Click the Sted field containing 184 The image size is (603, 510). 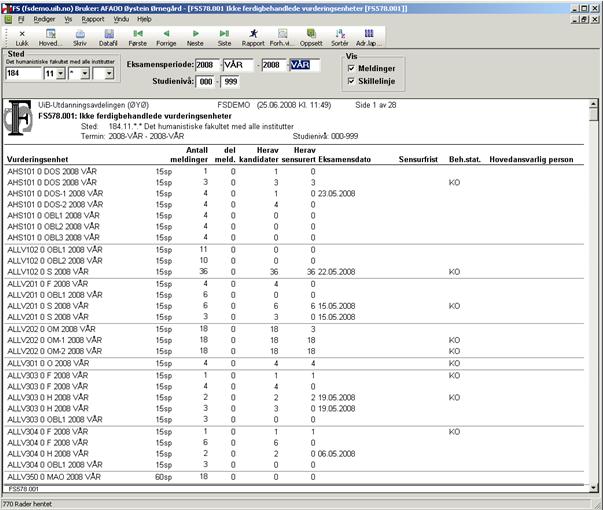coord(23,73)
